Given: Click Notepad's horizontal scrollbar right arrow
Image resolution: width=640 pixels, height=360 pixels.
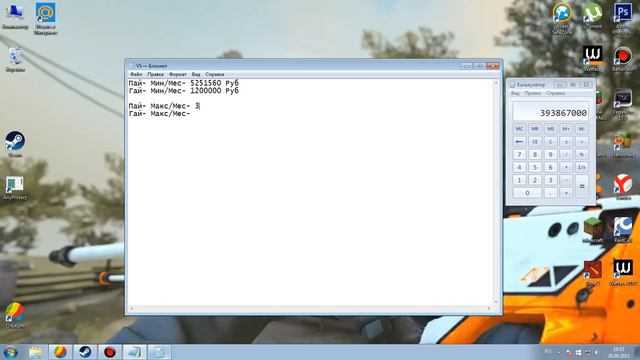Looking at the screenshot, I should point(489,309).
